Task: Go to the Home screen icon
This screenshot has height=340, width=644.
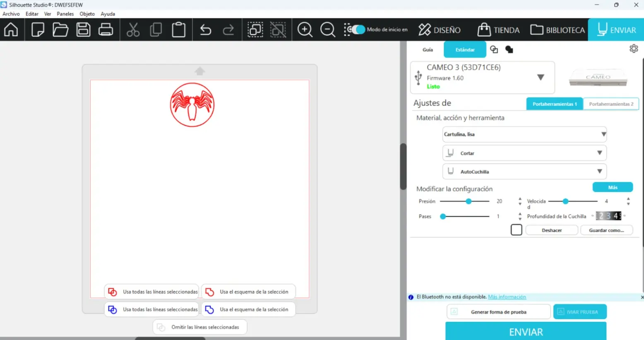Action: (x=11, y=30)
